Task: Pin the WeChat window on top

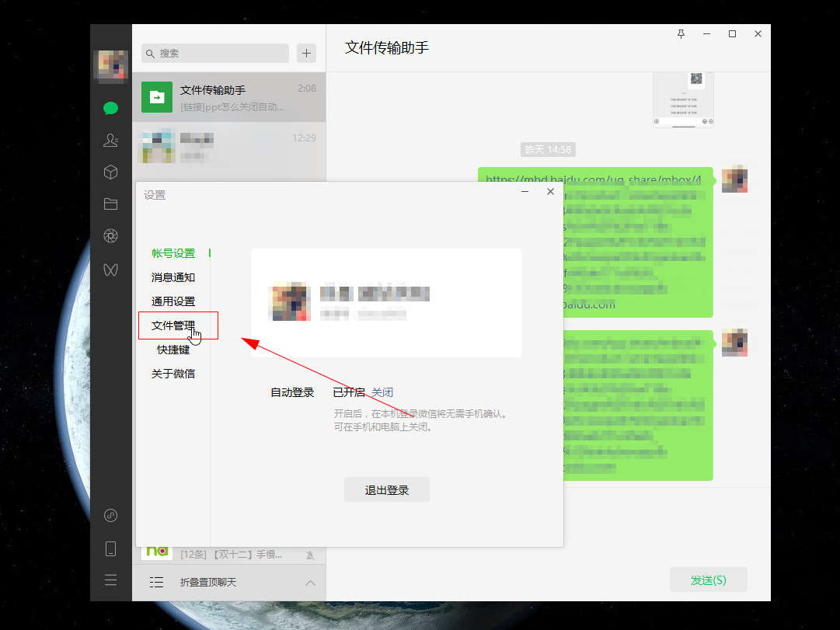Action: [681, 33]
